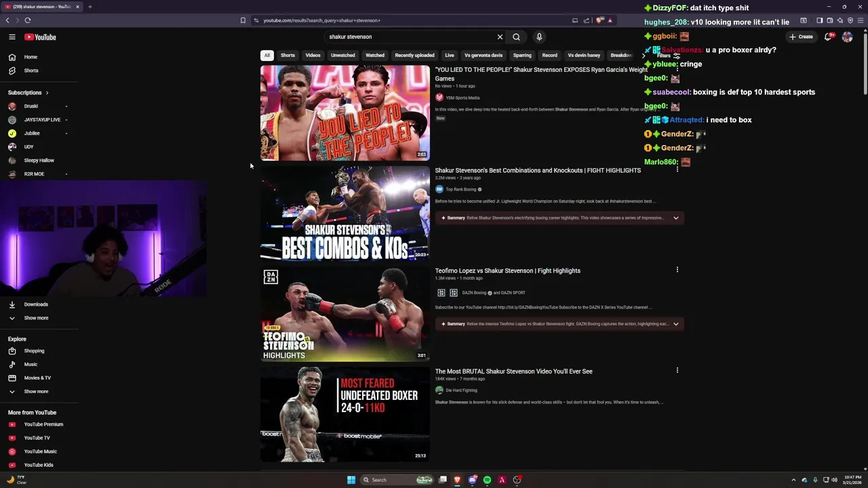868x488 pixels.
Task: Open YouTube Music link
Action: tap(33, 451)
